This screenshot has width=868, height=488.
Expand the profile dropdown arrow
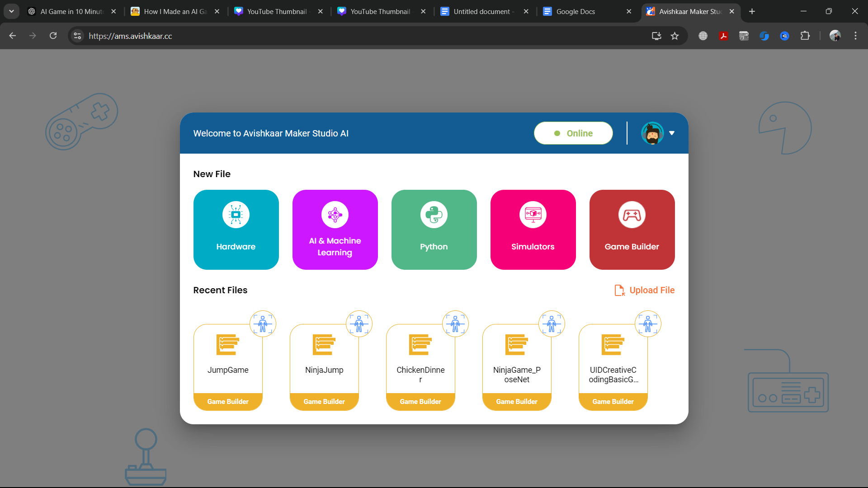tap(672, 133)
